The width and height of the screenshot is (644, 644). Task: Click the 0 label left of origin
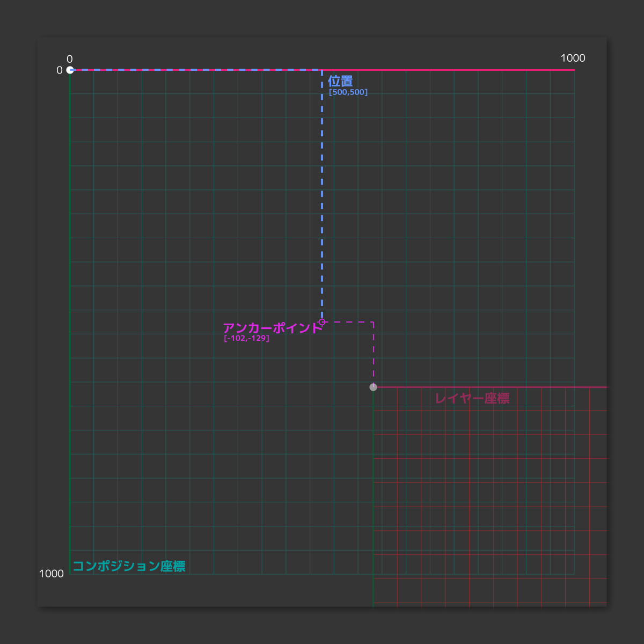click(60, 70)
